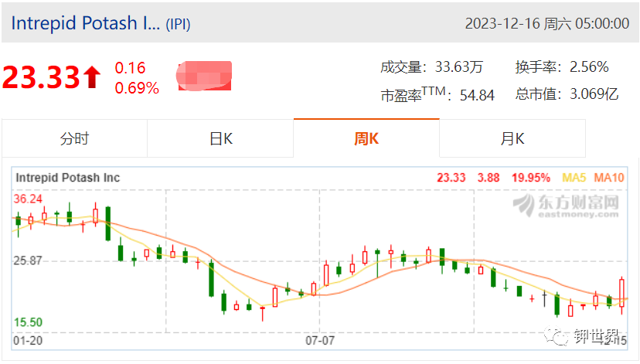Open the Intrepid Potash stock title link

pyautogui.click(x=85, y=23)
